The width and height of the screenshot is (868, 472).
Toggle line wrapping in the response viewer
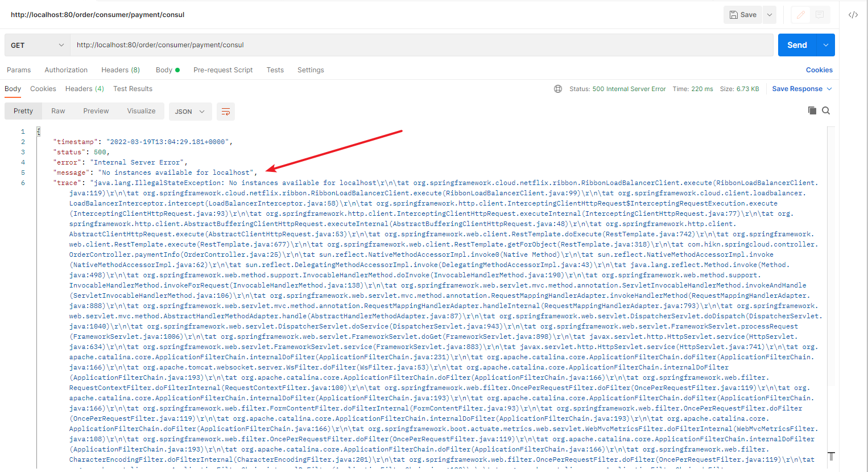tap(225, 111)
